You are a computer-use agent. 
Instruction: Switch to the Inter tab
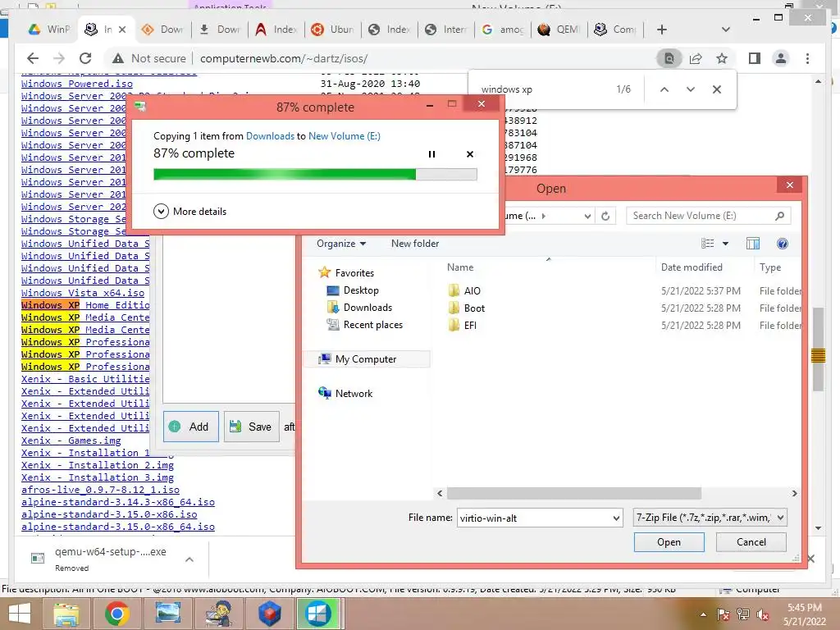click(446, 30)
